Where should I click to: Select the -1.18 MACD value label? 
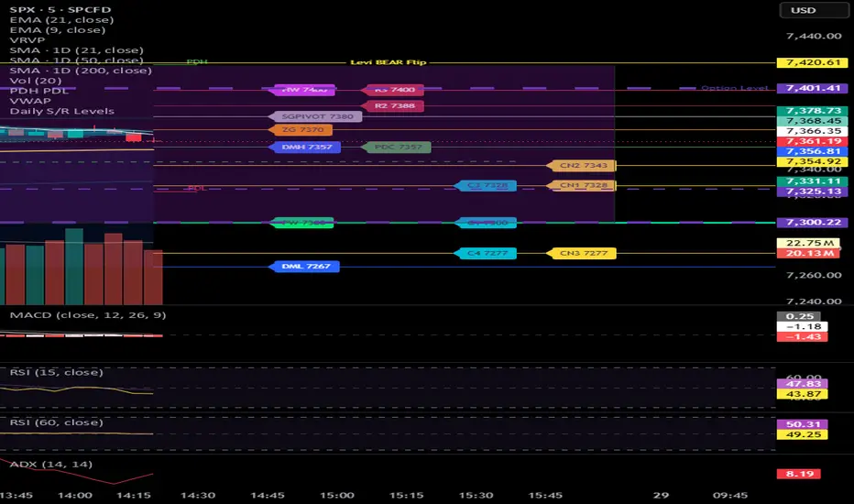[x=803, y=326]
